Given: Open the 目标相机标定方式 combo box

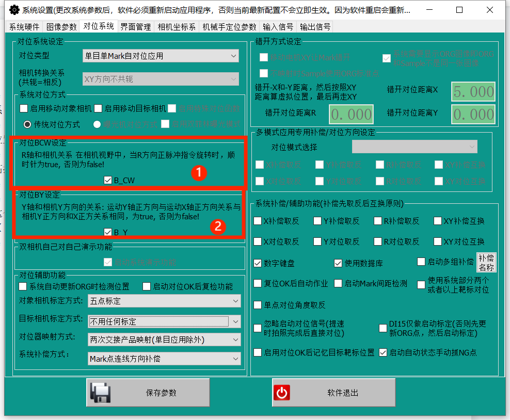Looking at the screenshot, I should (x=164, y=321).
